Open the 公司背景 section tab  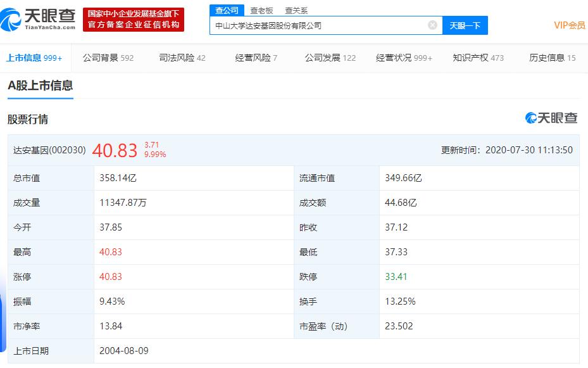tap(101, 57)
